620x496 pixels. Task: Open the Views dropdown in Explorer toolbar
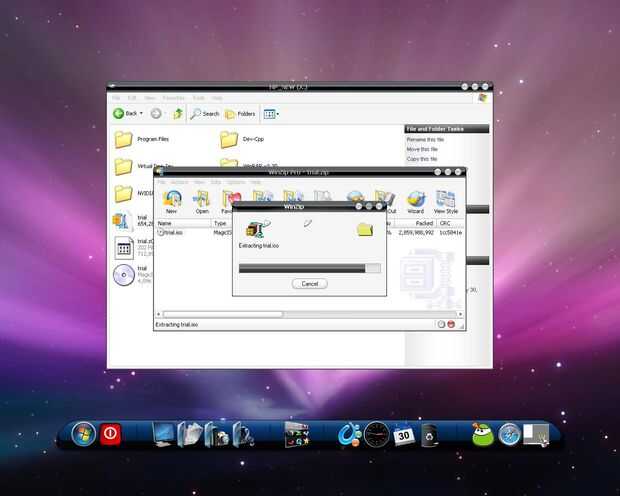271,114
